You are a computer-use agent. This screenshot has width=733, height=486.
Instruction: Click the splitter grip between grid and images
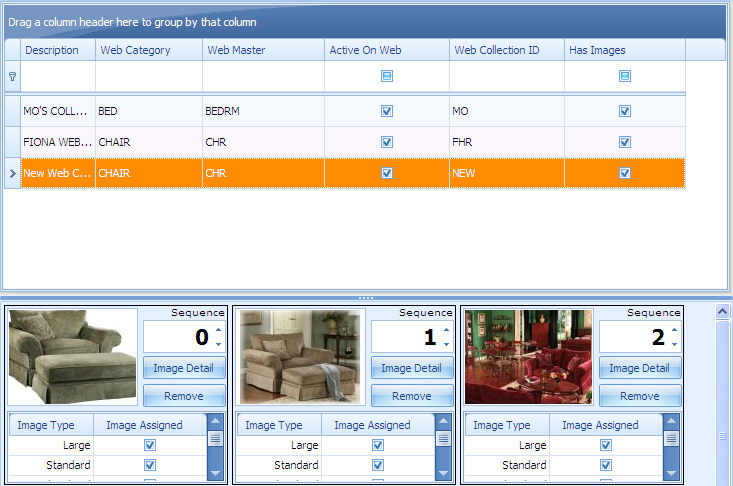coord(366,298)
